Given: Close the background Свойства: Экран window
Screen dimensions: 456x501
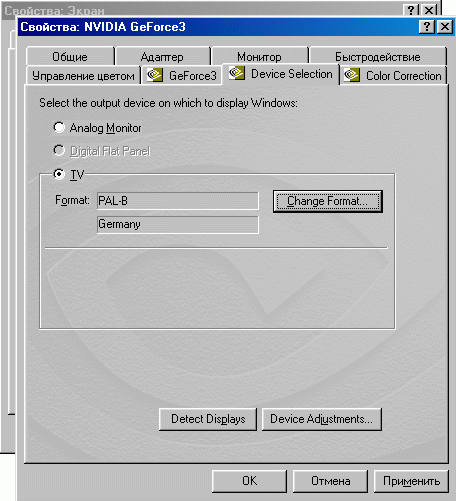Looking at the screenshot, I should [x=429, y=10].
